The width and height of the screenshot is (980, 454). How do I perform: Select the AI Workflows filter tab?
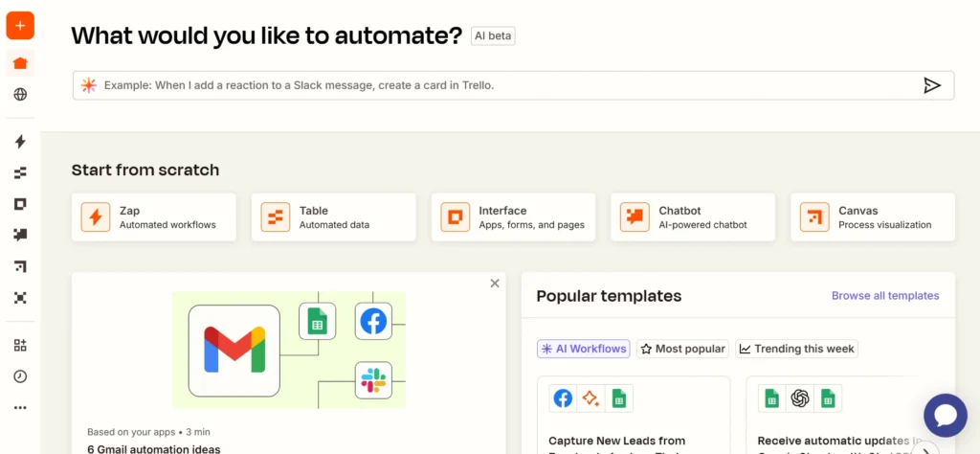[584, 349]
